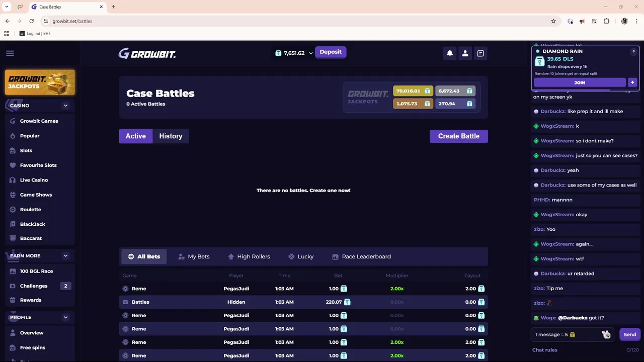Open Popular games section
The width and height of the screenshot is (644, 362).
tap(30, 136)
